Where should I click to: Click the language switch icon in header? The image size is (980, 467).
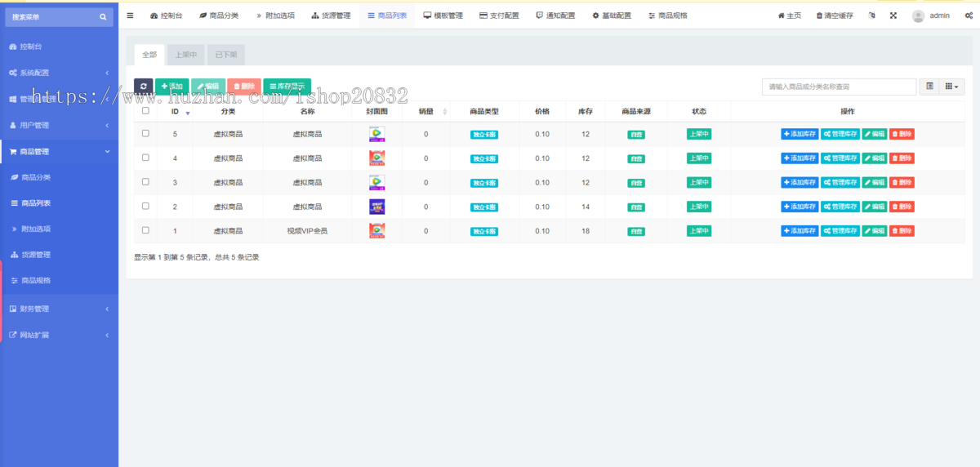click(871, 16)
